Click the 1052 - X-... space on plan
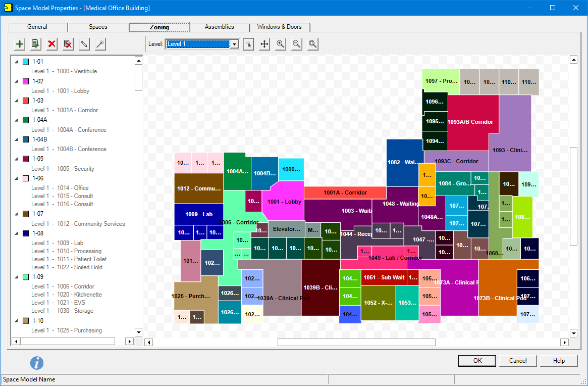Viewport: 588px width, 386px height. click(x=378, y=303)
